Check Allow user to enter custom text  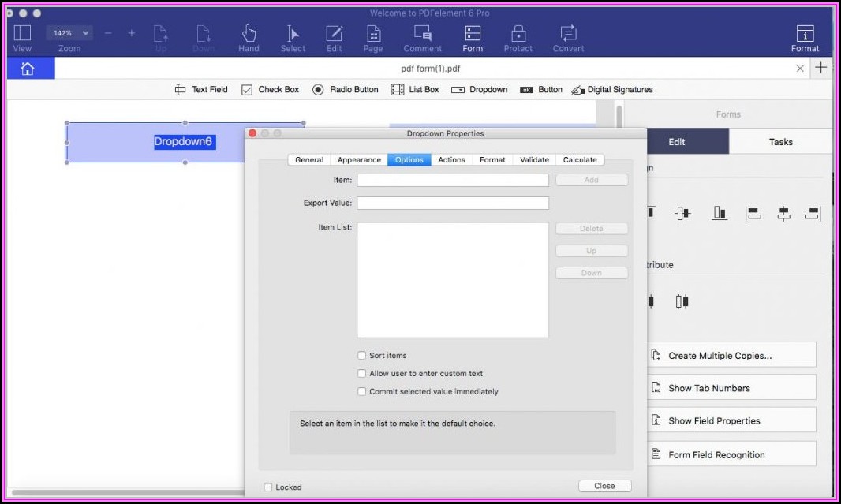click(362, 374)
